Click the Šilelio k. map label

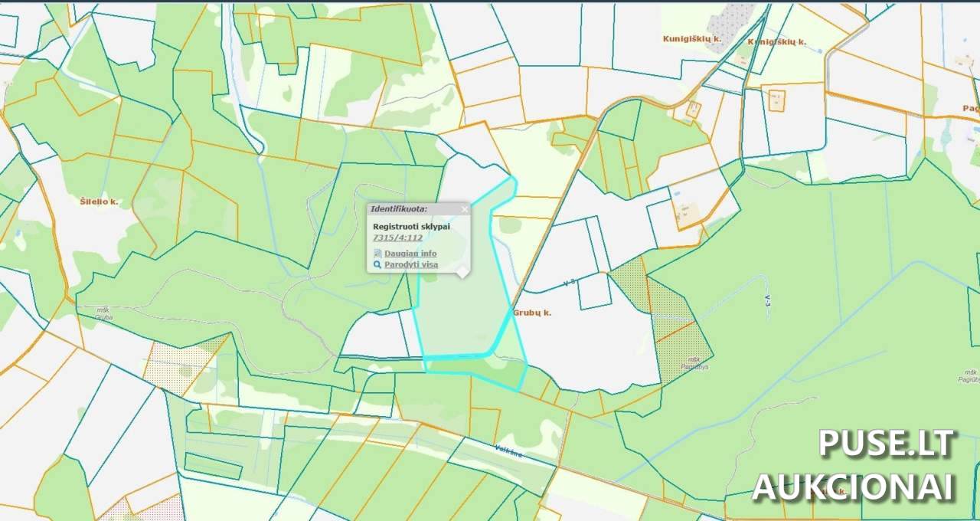coord(99,202)
